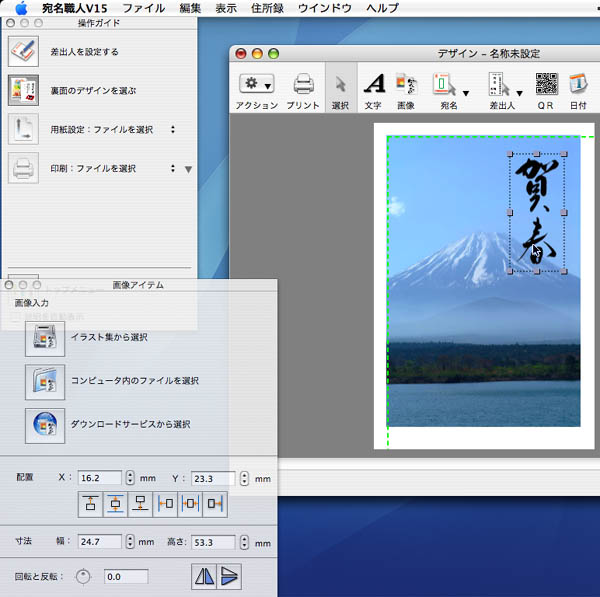Click the 幅 width input field
The height and width of the screenshot is (597, 600).
(x=99, y=542)
